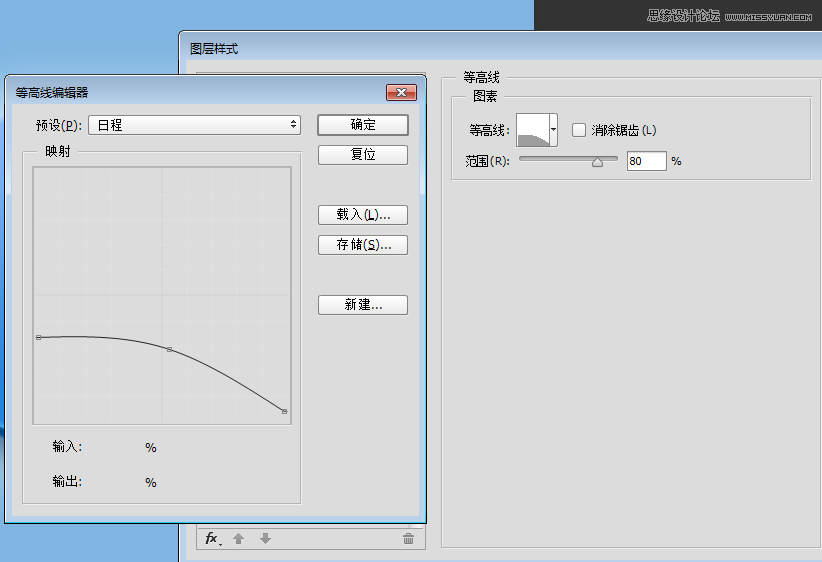Screen dimensions: 822x562
Task: Expand the contour picker dropdown arrow
Action: coord(553,130)
